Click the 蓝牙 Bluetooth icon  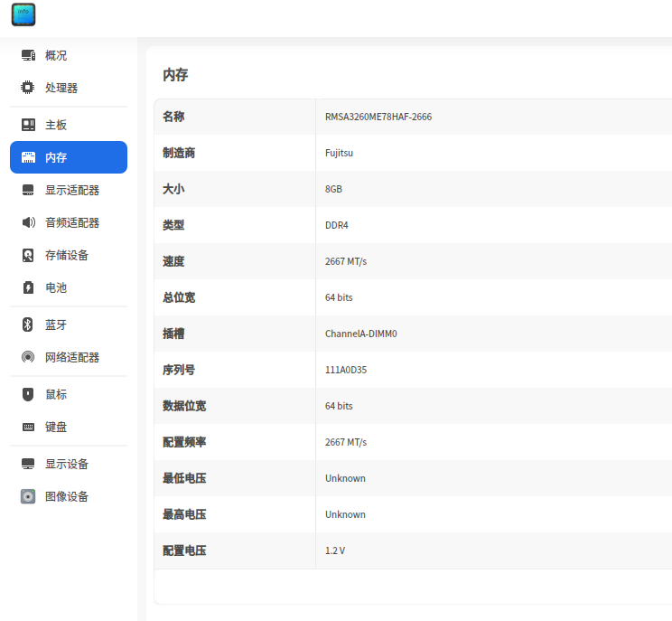click(27, 325)
